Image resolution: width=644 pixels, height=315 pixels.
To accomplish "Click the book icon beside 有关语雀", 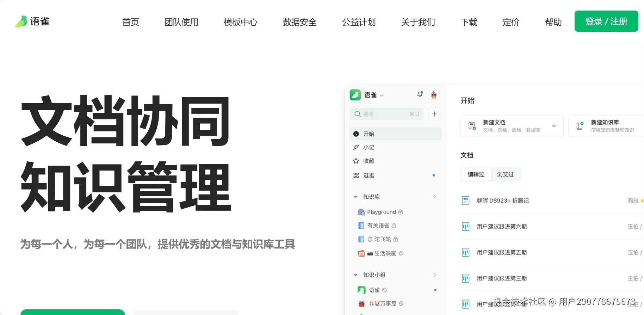I will 361,226.
